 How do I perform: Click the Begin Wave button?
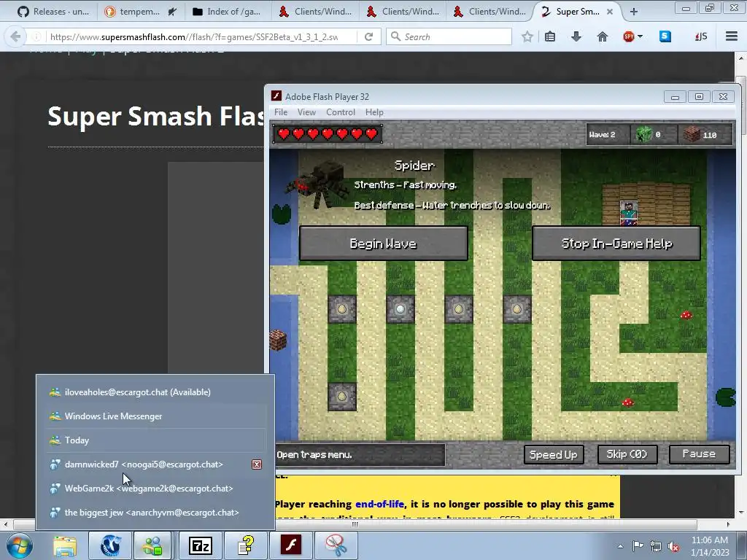[x=384, y=244]
